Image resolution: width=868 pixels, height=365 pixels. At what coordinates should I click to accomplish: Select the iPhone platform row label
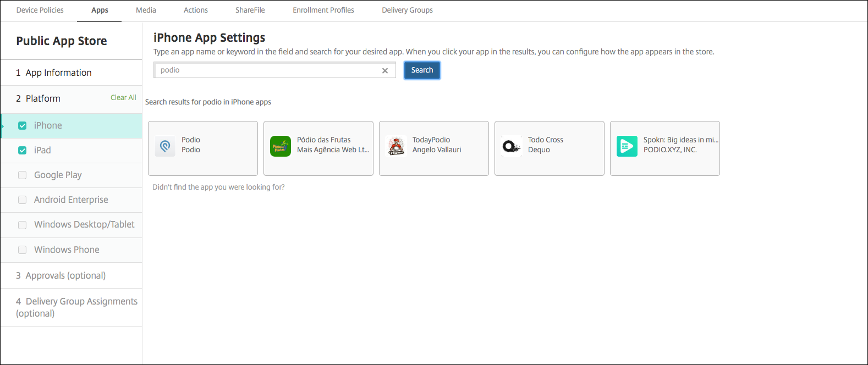point(48,125)
